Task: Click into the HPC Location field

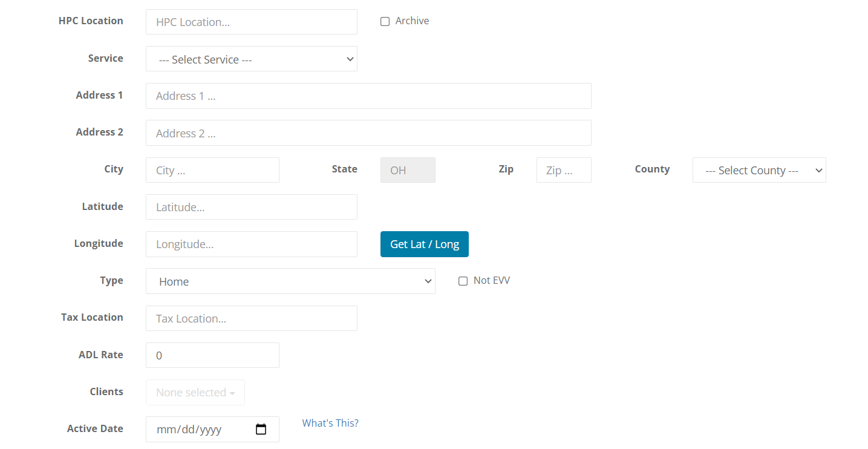Action: tap(251, 22)
